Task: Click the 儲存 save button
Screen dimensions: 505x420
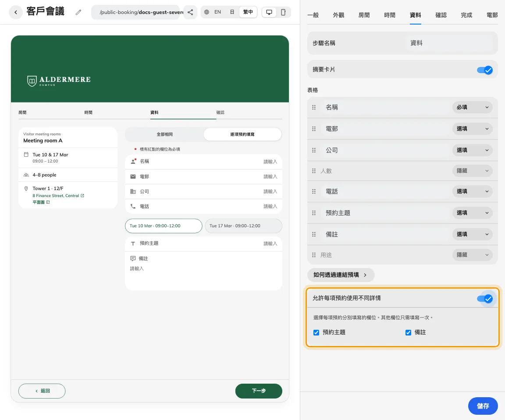Action: point(483,406)
